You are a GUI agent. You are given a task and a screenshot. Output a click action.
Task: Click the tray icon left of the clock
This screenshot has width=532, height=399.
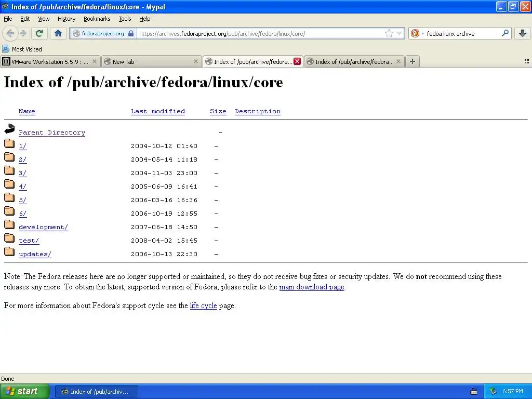(x=494, y=392)
